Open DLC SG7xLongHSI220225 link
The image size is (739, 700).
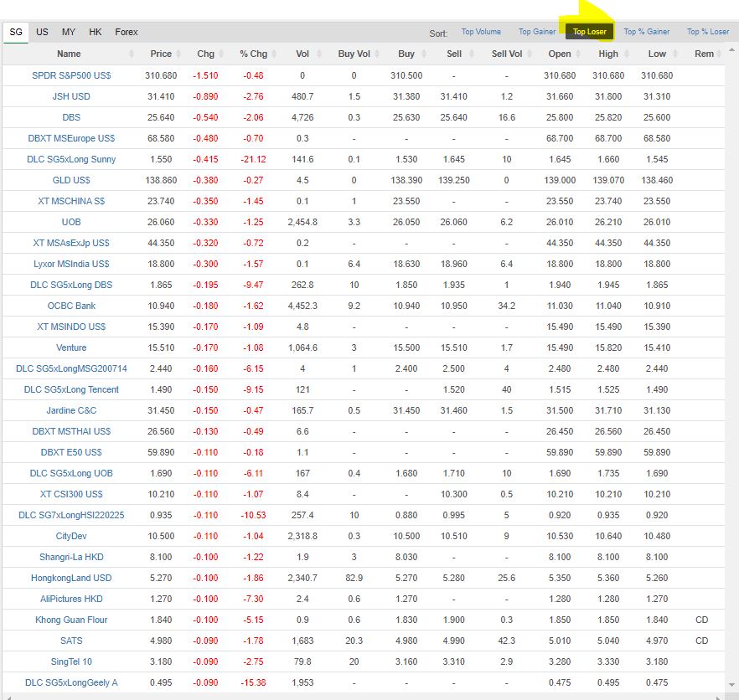click(71, 515)
